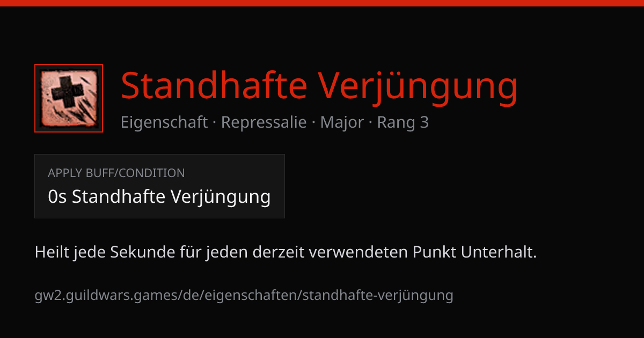Click the Rang 3 label

coord(403,123)
